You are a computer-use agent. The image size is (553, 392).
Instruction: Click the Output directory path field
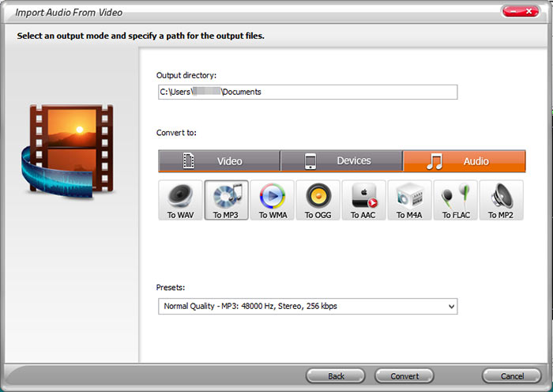(307, 92)
